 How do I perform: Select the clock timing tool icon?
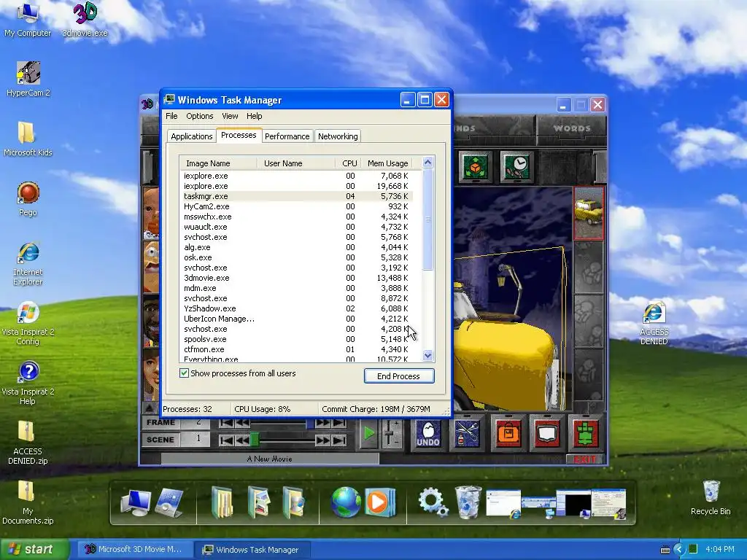[x=516, y=167]
